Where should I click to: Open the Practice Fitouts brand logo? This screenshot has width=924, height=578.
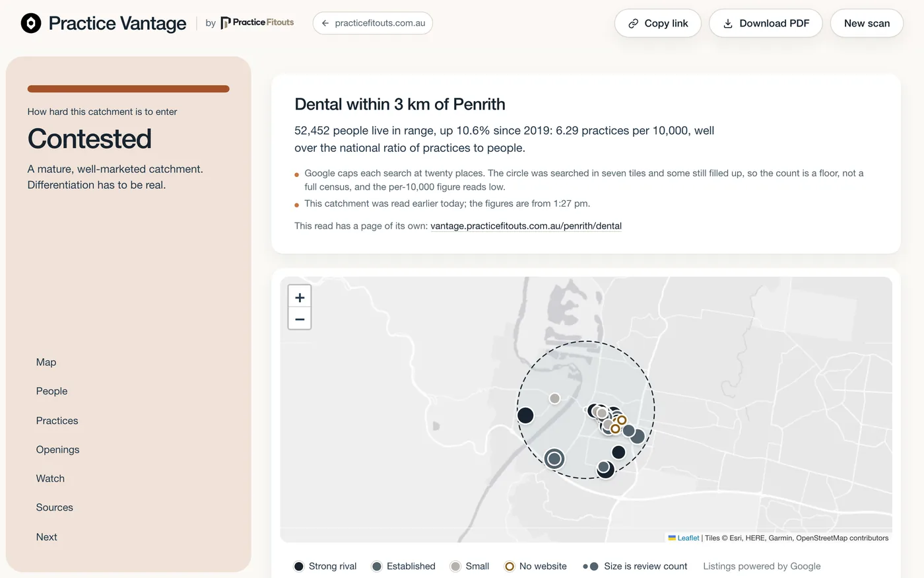coord(257,22)
